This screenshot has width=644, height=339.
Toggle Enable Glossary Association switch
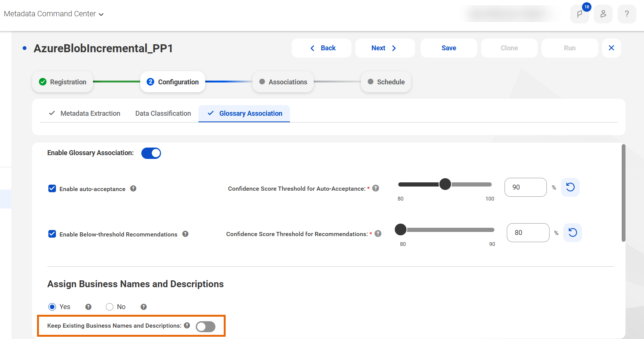click(x=151, y=153)
